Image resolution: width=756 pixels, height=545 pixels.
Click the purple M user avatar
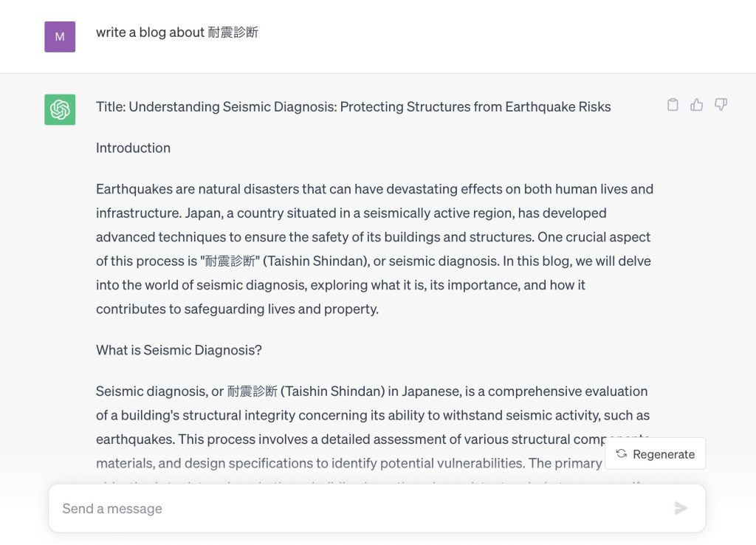click(60, 37)
